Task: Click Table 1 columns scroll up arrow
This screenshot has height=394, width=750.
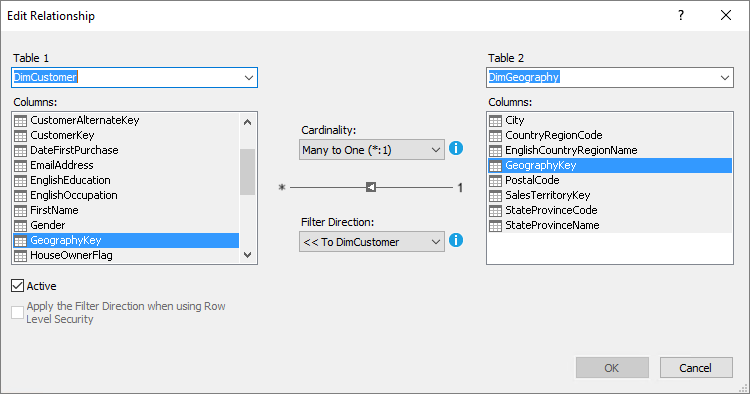Action: click(x=247, y=122)
